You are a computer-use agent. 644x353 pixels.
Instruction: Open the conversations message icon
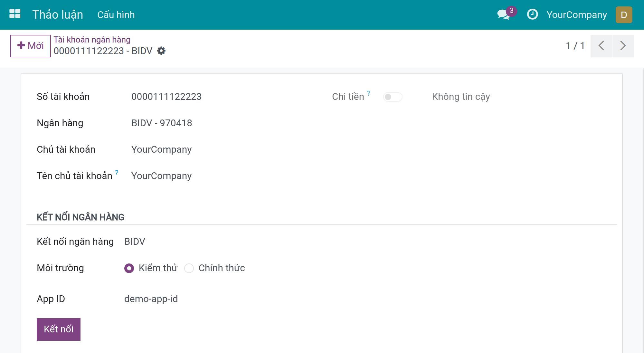point(504,14)
